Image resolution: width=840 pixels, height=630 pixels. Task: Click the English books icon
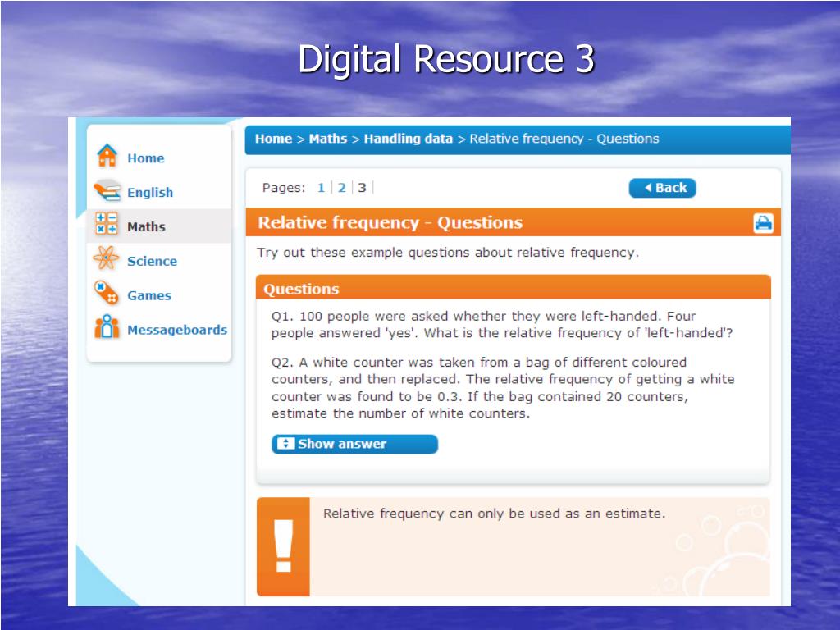pos(107,190)
